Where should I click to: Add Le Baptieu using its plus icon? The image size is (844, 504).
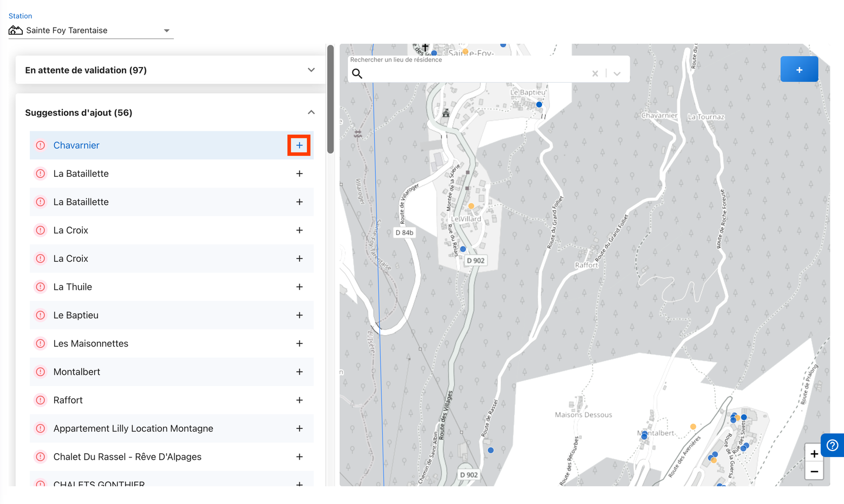pos(299,315)
